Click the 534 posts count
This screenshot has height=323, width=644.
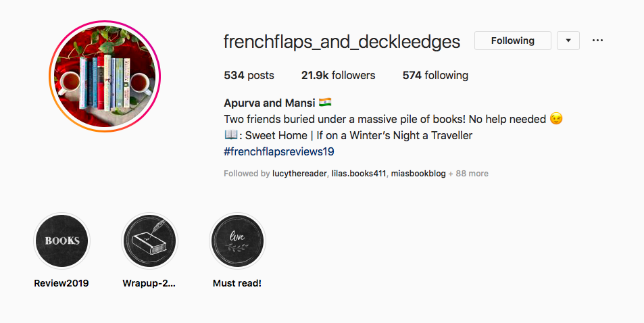[x=249, y=75]
